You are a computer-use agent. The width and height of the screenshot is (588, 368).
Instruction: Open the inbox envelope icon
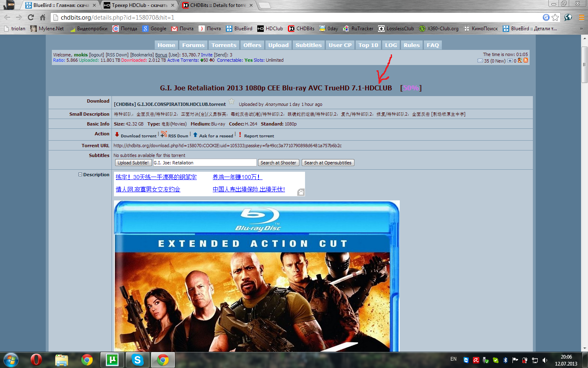(480, 61)
